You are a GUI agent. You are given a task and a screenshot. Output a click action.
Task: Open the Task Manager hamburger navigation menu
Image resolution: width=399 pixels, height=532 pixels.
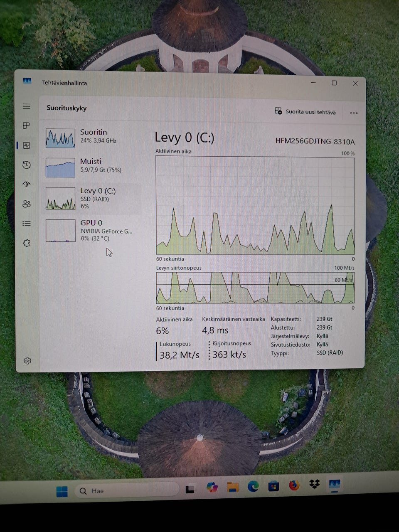[x=27, y=106]
